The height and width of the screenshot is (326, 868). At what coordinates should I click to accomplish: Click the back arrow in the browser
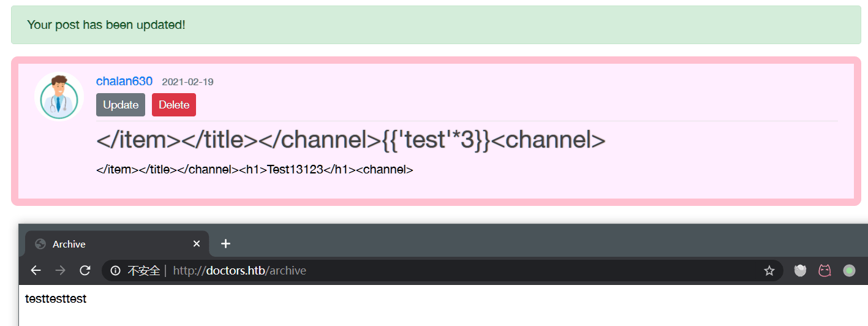(36, 271)
